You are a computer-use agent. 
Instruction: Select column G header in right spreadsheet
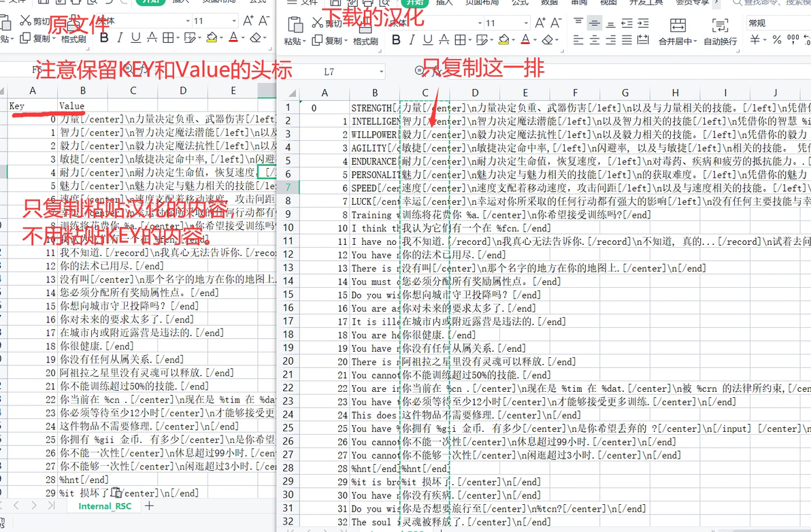coord(625,93)
